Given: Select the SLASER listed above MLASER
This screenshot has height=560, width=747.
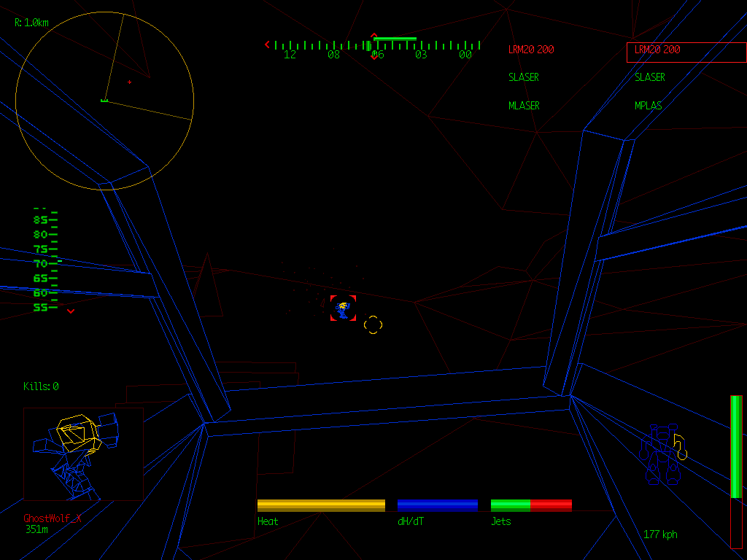Looking at the screenshot, I should click(x=524, y=77).
